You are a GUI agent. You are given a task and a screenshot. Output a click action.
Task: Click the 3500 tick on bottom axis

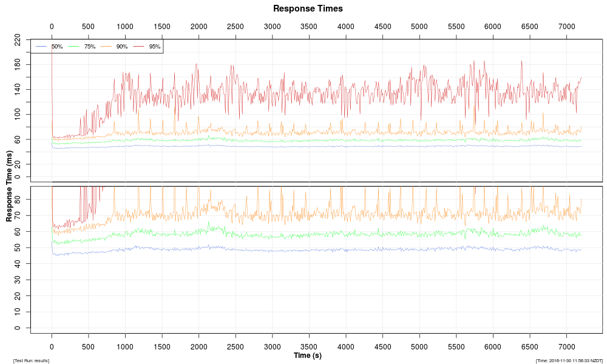pyautogui.click(x=309, y=346)
